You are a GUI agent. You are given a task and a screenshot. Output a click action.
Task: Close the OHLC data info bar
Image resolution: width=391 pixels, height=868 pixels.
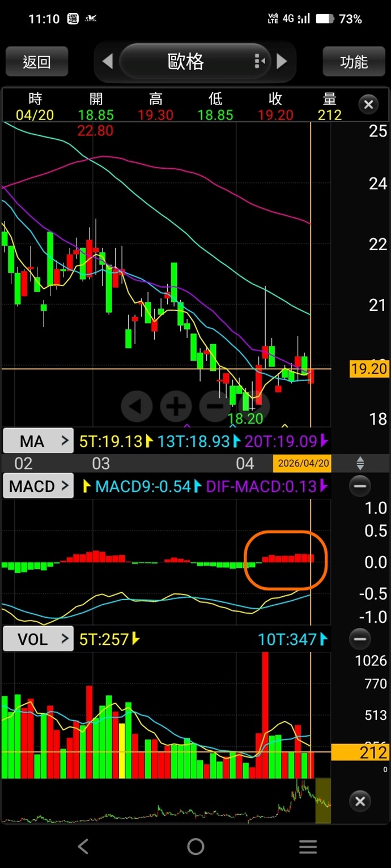(x=368, y=105)
